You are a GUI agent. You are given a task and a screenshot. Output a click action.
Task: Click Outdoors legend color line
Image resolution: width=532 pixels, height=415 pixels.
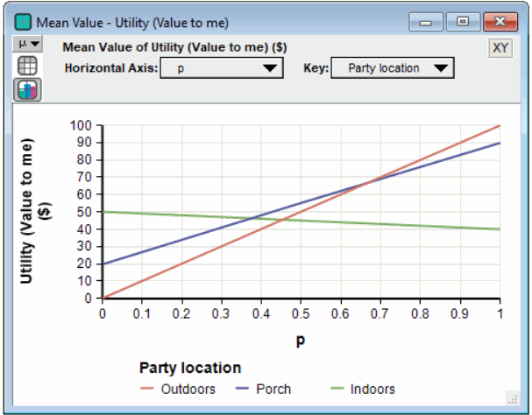147,389
